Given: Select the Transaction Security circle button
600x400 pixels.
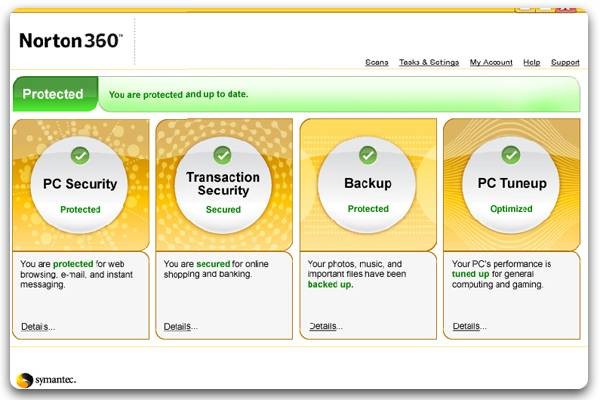Looking at the screenshot, I should tap(223, 185).
